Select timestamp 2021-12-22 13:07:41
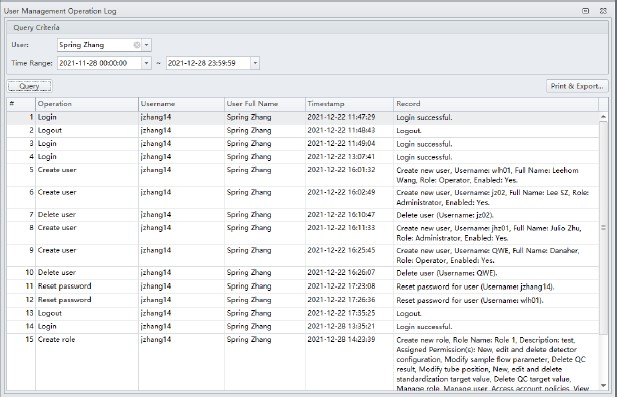The image size is (617, 397). pos(341,157)
